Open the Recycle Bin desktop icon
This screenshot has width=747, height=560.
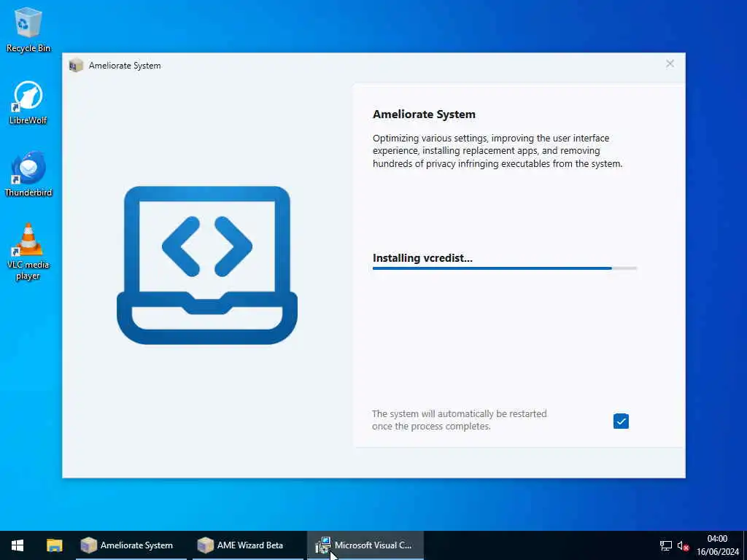point(28,30)
